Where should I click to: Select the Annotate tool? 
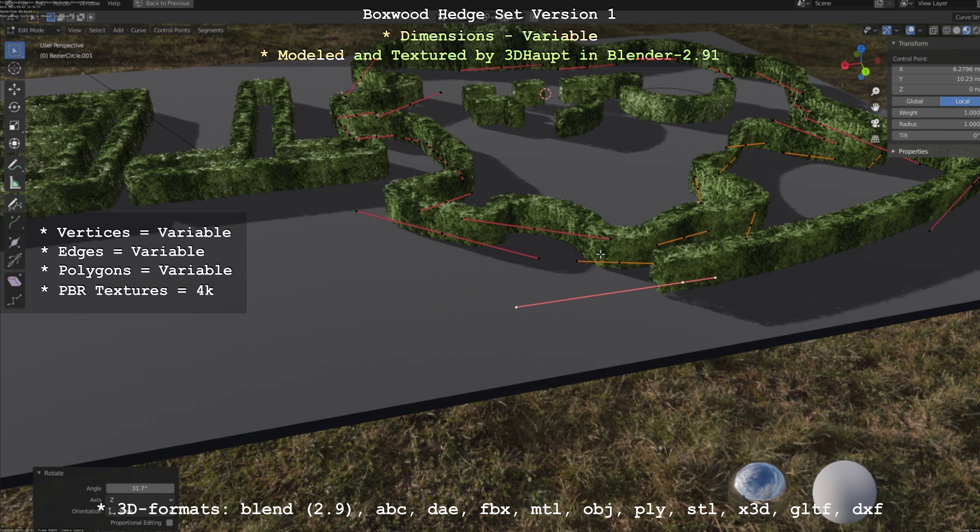click(14, 165)
